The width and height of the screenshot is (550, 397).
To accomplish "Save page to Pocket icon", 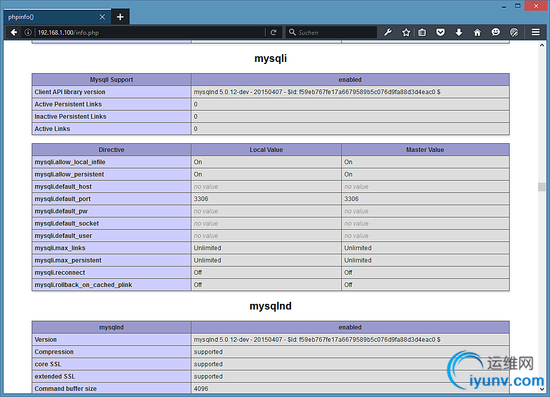I will (x=441, y=33).
